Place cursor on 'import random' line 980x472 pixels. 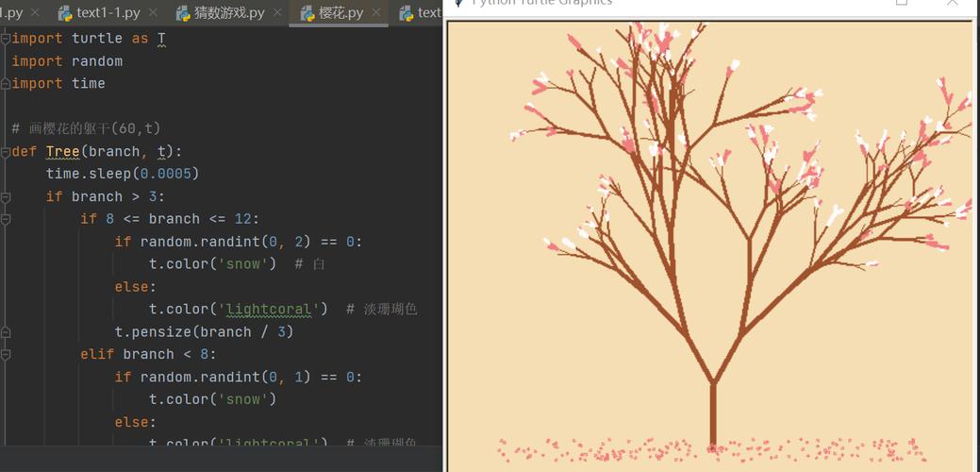67,61
